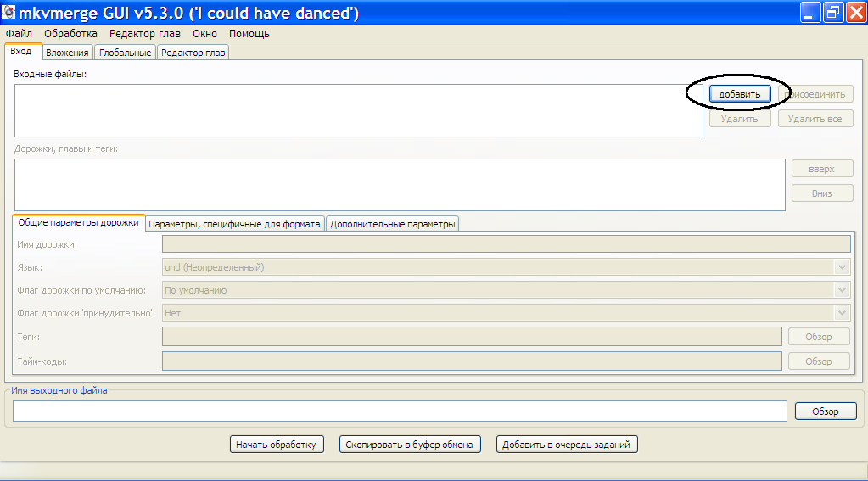Viewport: 868px width, 481px height.
Task: Show the Дополнительные параметры tab
Action: (393, 224)
